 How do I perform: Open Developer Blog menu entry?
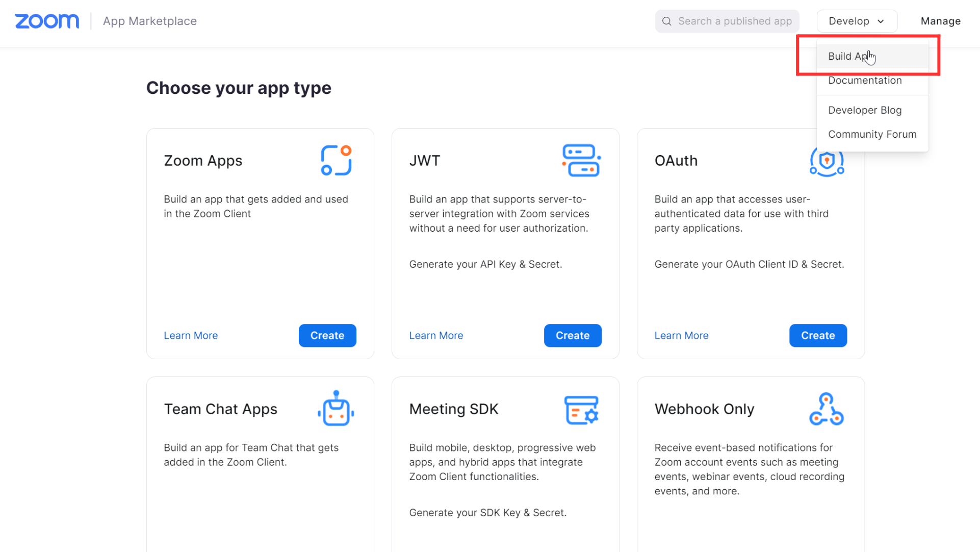tap(872, 110)
